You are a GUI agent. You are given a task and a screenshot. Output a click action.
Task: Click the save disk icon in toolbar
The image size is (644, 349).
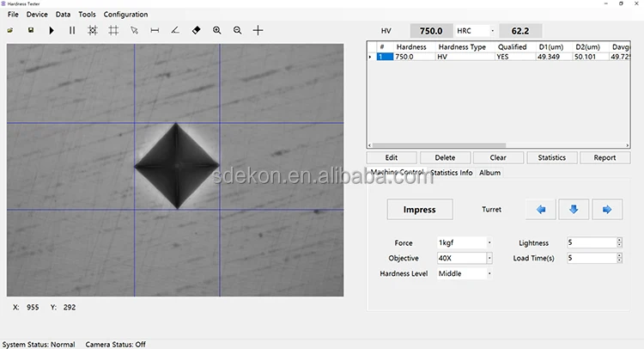tap(31, 30)
